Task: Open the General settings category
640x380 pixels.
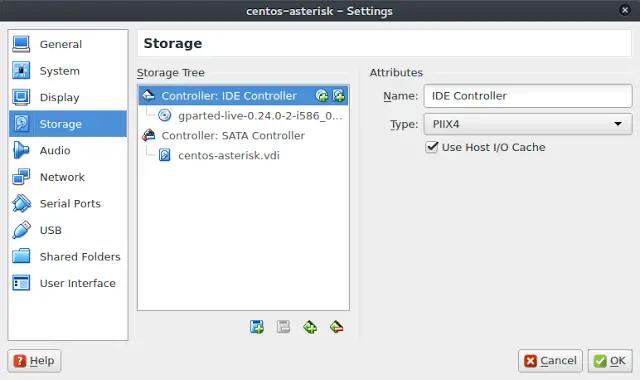Action: [68, 44]
